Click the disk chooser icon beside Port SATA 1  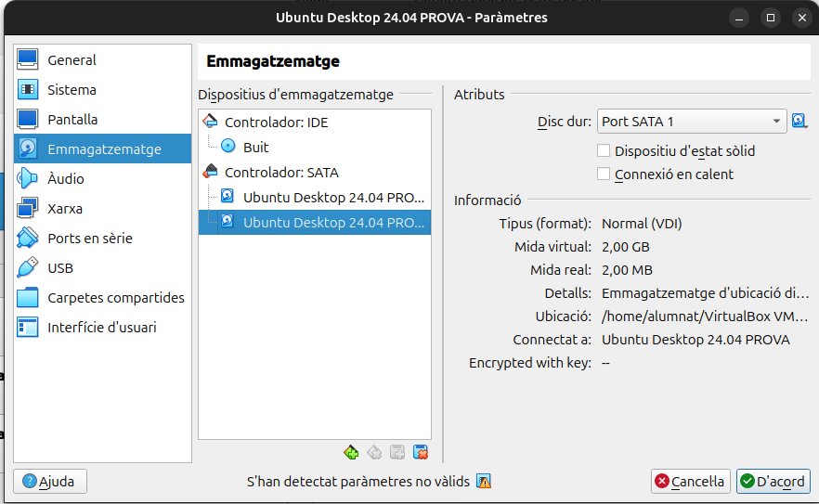(x=799, y=122)
